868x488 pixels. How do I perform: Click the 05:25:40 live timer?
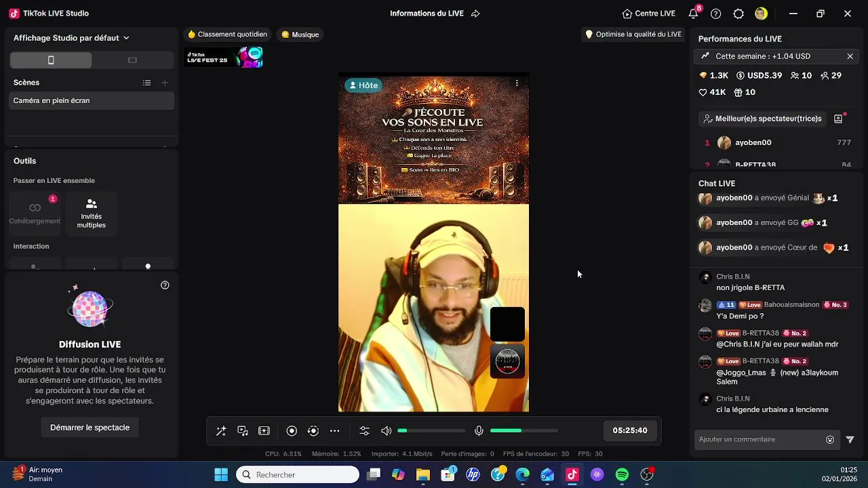(x=630, y=430)
